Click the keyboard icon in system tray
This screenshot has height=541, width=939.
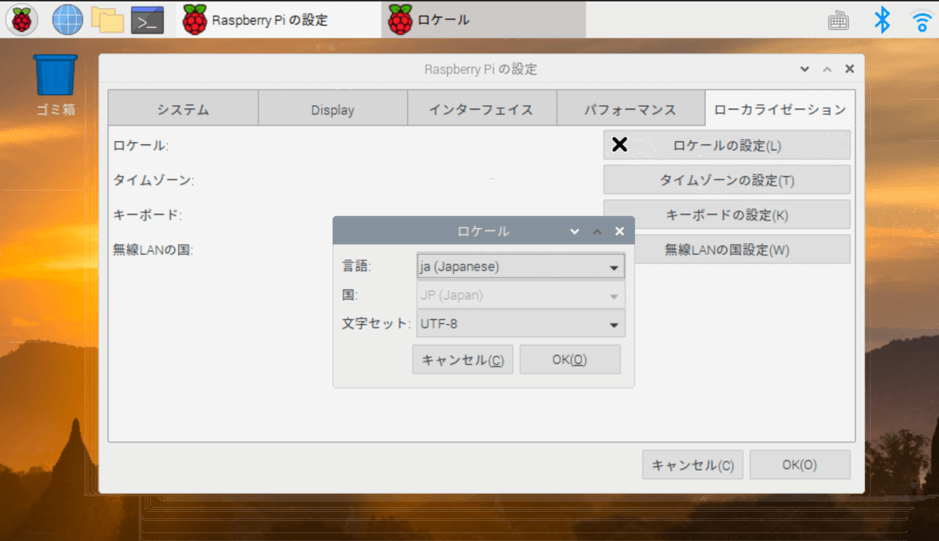pyautogui.click(x=838, y=21)
